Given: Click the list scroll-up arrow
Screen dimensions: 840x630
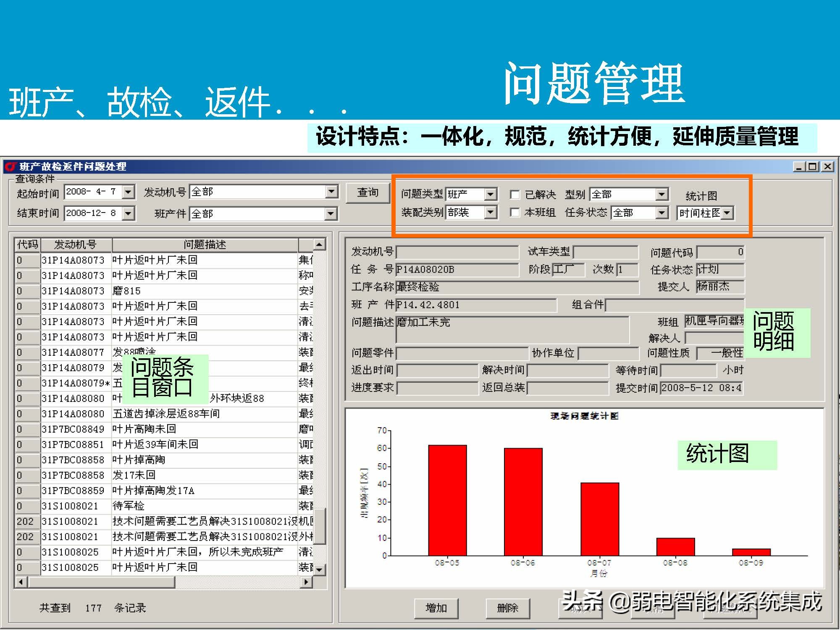Looking at the screenshot, I should (319, 244).
